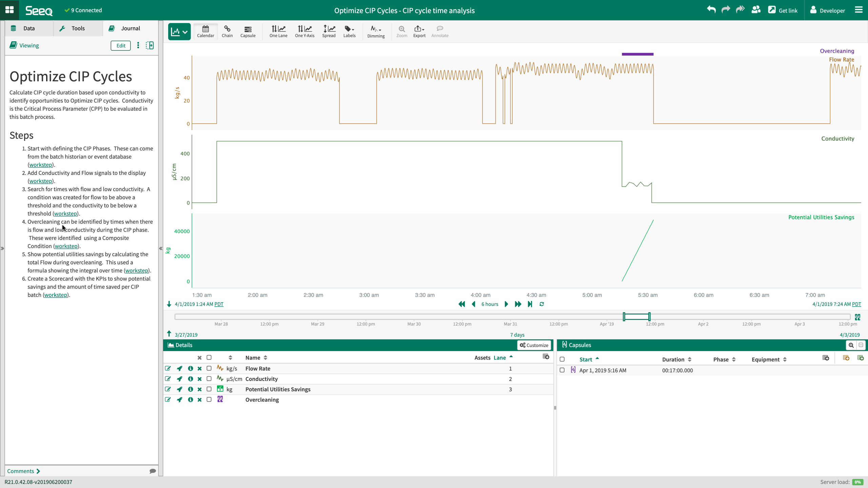Select the Chain view tool
The width and height of the screenshot is (868, 488).
(x=227, y=32)
